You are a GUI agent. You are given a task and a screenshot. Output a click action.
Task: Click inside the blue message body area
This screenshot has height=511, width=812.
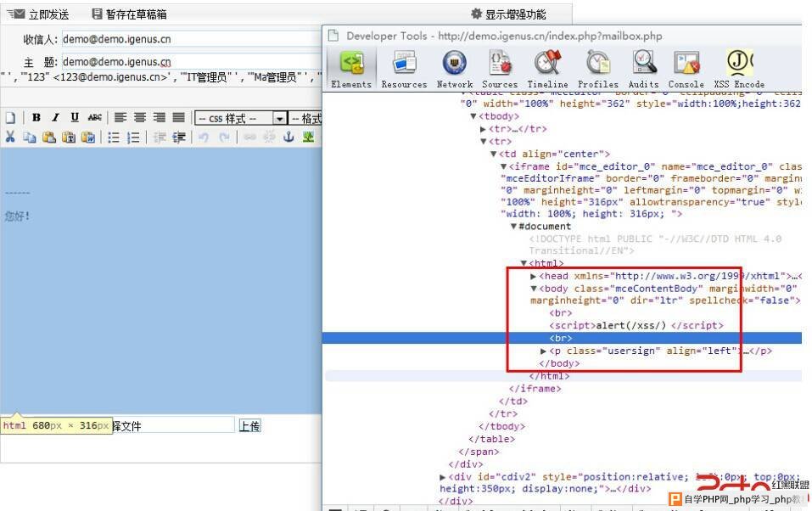point(160,280)
